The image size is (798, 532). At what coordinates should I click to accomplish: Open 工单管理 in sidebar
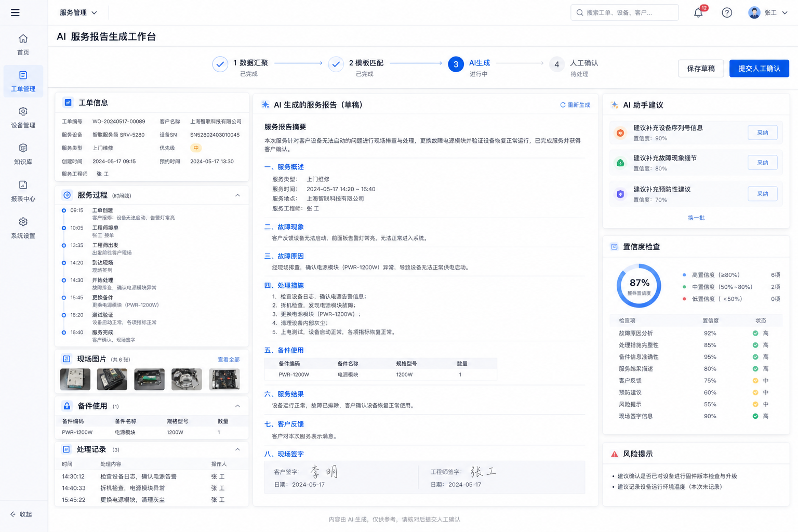pos(23,81)
